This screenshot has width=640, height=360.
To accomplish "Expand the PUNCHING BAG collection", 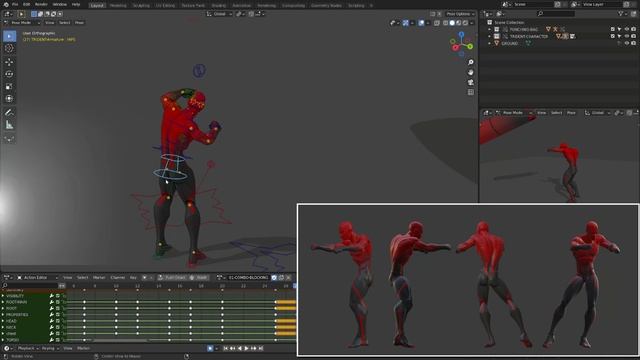I will pos(489,29).
